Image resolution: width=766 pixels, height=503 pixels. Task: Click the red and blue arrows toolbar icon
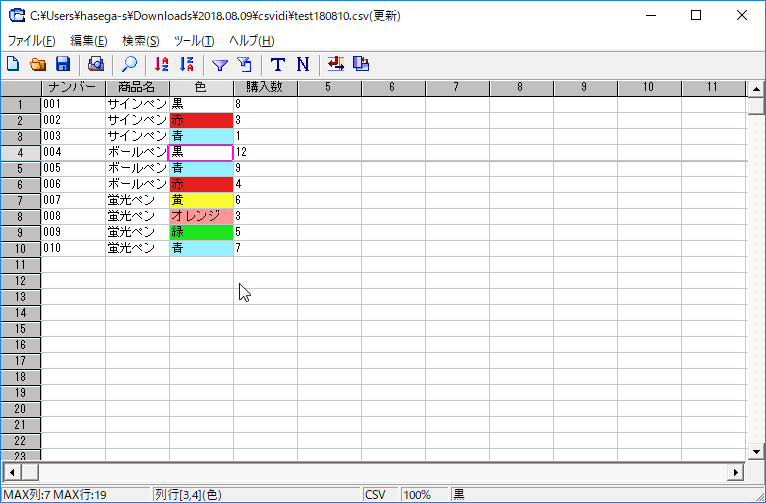tap(336, 64)
